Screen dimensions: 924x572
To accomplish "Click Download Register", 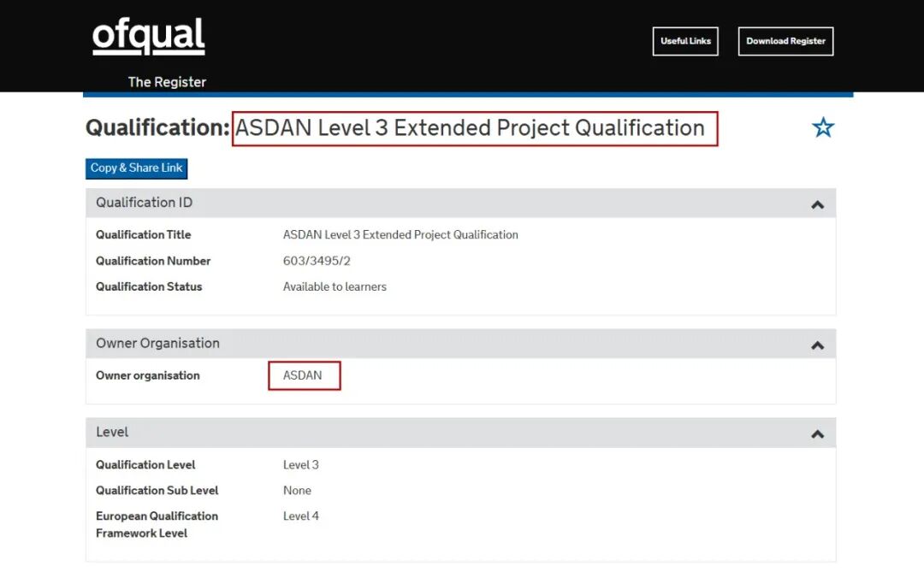I will [785, 40].
